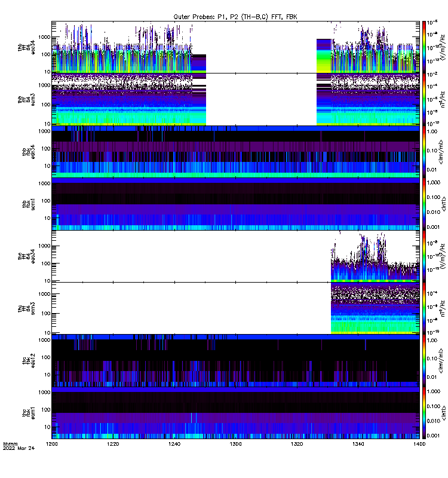448x478 pixels.
Task: Click the <|nT|> units label beside thb fbk scm1
Action: [x=443, y=204]
